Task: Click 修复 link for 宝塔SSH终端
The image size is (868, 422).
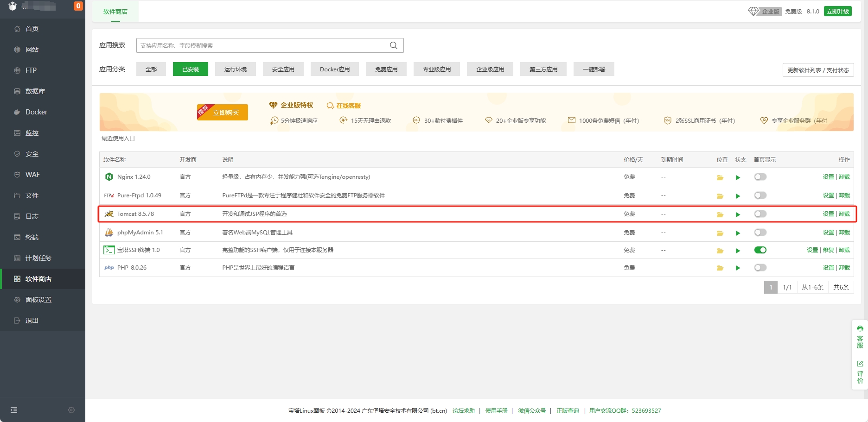Action: click(828, 250)
